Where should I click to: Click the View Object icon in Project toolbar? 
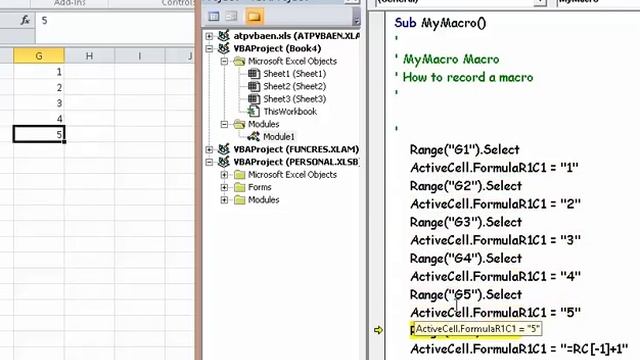(x=231, y=16)
